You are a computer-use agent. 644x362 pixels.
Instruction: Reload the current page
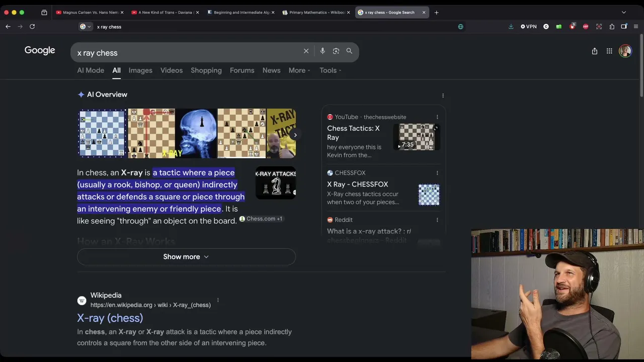point(32,27)
